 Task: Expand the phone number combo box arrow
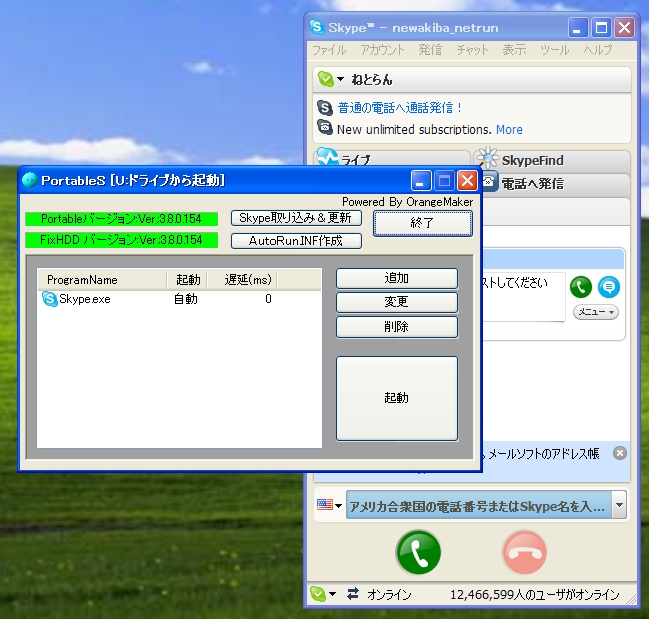click(619, 505)
